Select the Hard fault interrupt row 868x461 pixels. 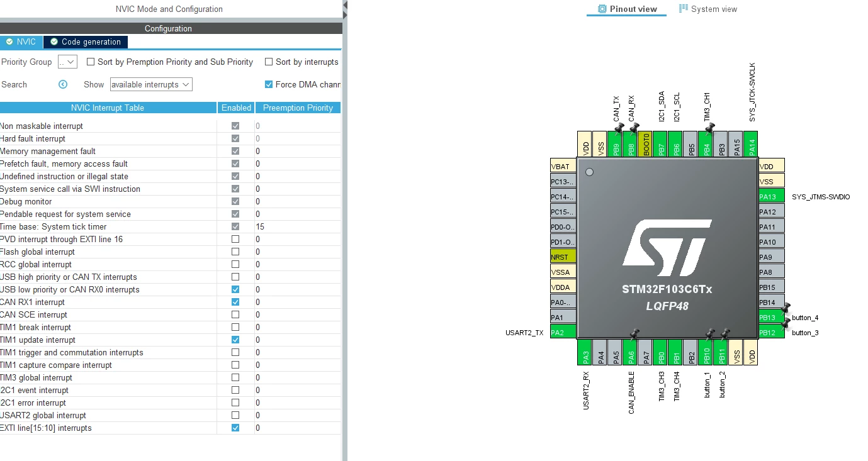pyautogui.click(x=170, y=138)
